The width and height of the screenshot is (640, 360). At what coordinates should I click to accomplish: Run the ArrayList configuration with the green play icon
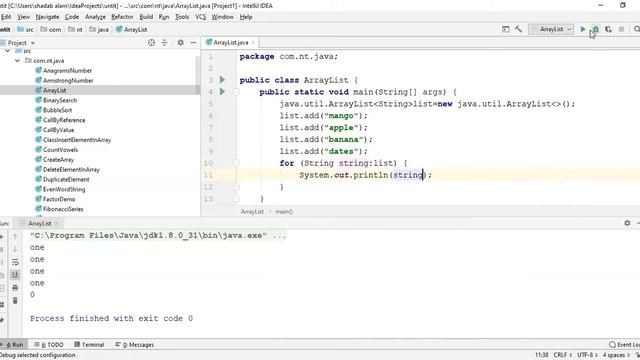tap(583, 29)
